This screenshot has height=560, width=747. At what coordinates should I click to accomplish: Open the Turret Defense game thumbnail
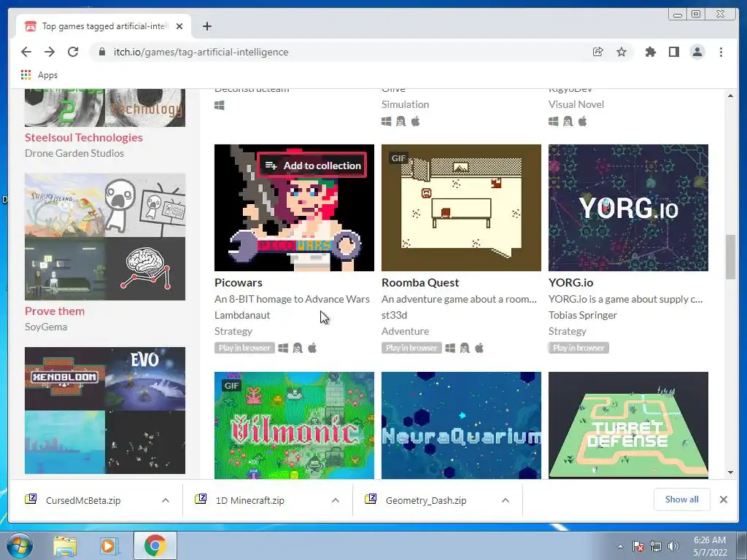[x=628, y=425]
